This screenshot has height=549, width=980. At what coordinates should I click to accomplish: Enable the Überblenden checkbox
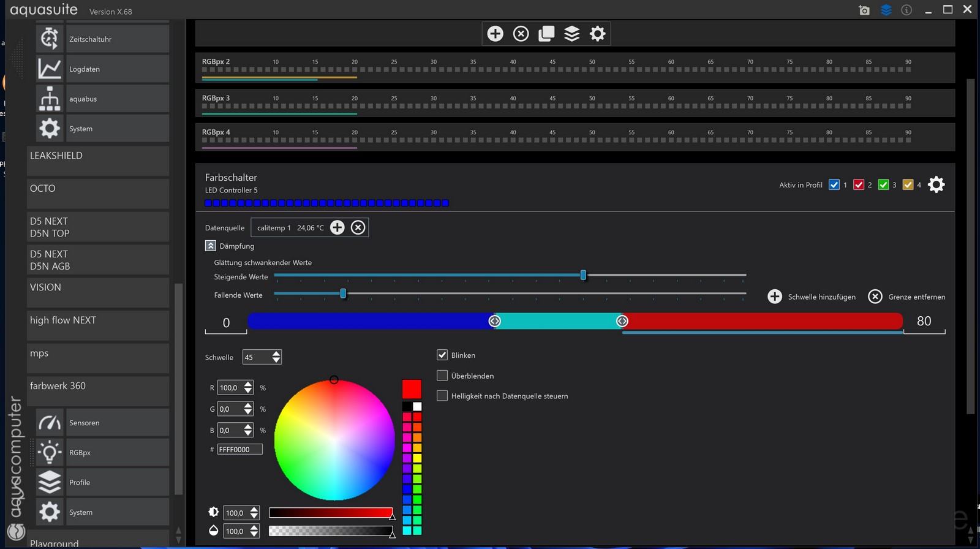click(442, 376)
